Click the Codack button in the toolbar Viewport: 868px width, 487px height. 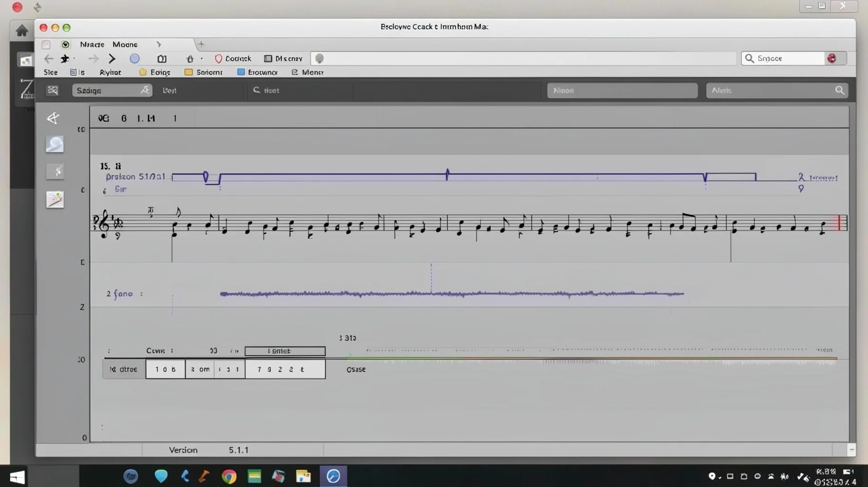click(233, 58)
